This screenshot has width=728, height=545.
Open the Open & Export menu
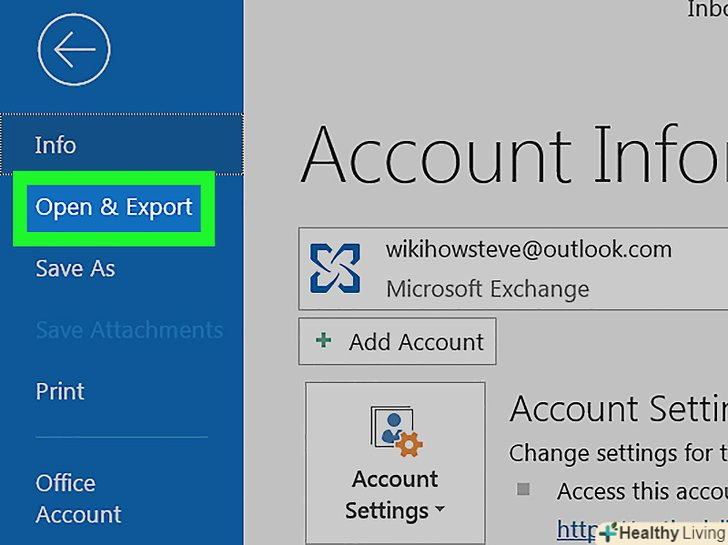tap(114, 208)
